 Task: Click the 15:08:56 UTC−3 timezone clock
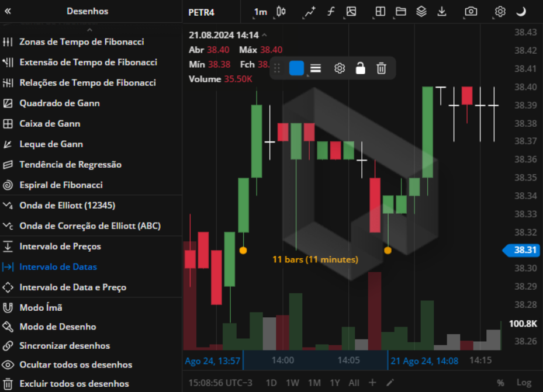point(220,383)
